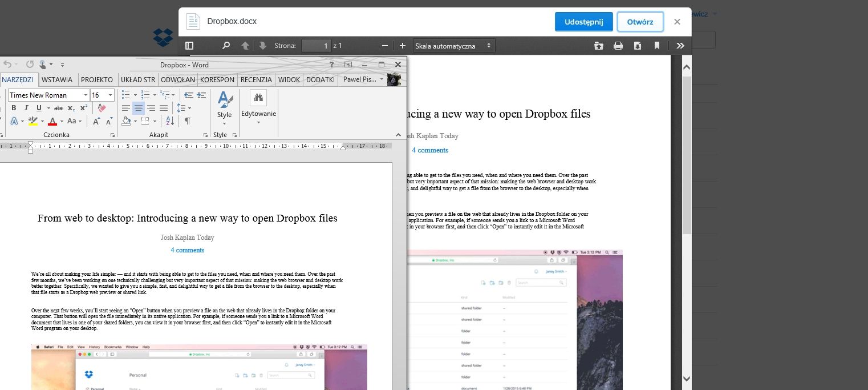Grow font size in Word ribbon
Screen dimensions: 868x390
coord(96,121)
